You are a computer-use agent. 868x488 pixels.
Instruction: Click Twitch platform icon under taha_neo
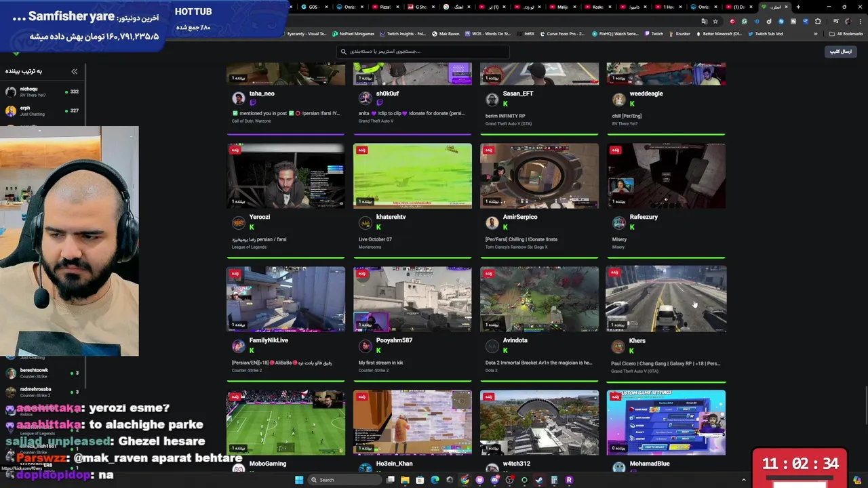(x=252, y=104)
